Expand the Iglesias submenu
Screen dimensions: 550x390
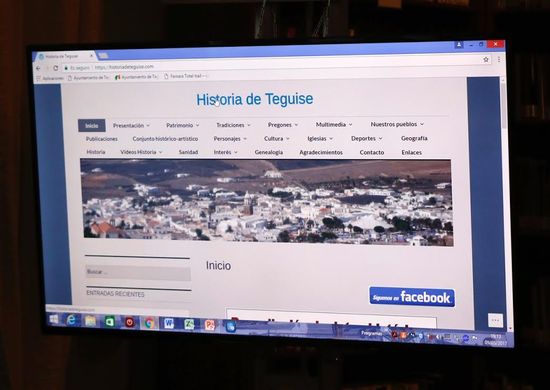coord(320,139)
